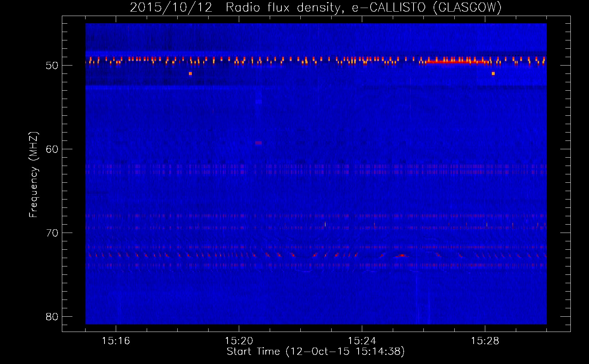Click the 15:20 time tick label
Image resolution: width=589 pixels, height=364 pixels.
click(x=239, y=341)
